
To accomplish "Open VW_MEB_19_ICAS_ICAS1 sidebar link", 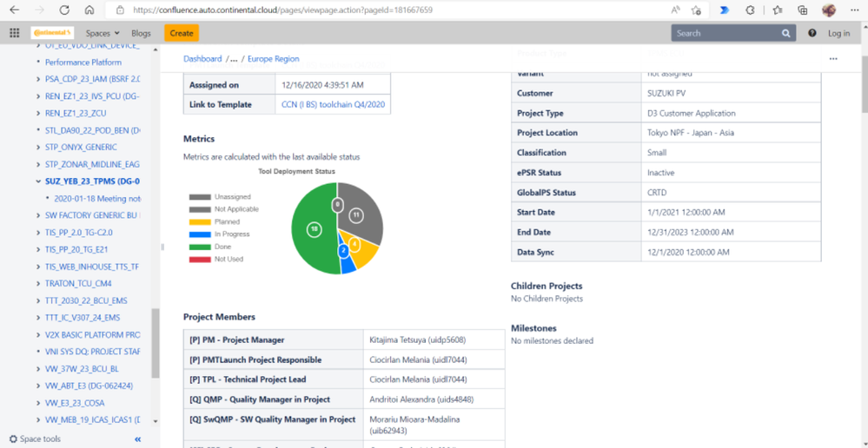I will pyautogui.click(x=92, y=420).
